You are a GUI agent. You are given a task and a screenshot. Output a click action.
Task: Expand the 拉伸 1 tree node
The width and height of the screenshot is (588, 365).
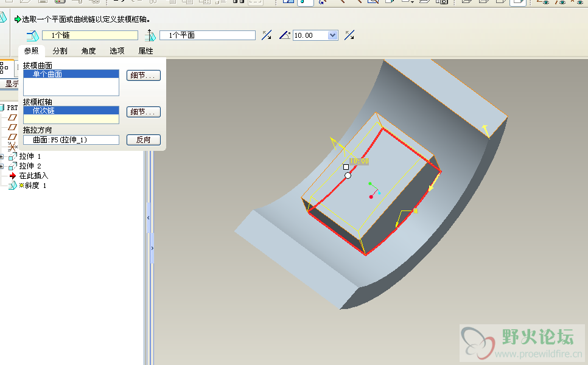click(x=2, y=156)
